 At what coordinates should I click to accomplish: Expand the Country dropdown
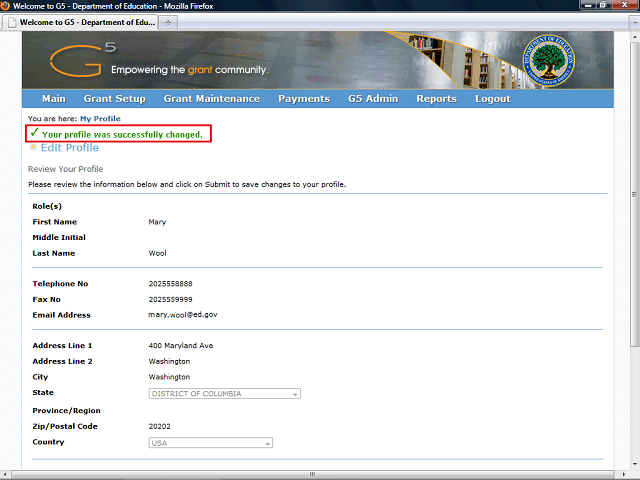pos(267,443)
